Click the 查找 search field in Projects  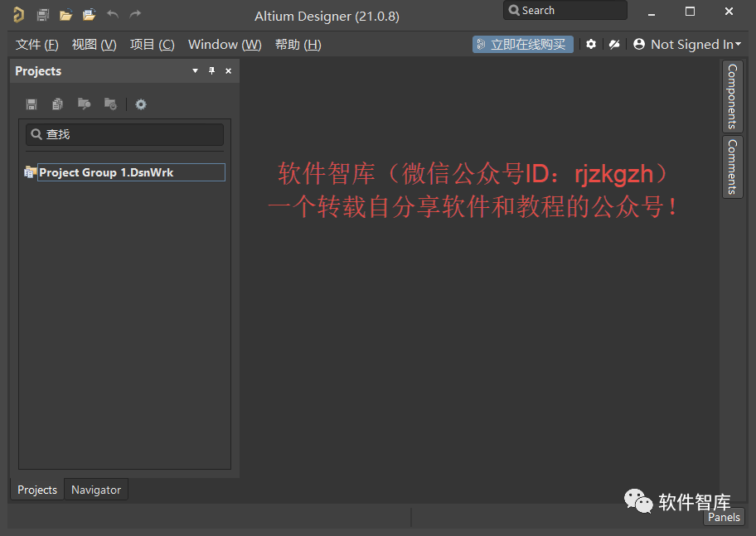(125, 134)
